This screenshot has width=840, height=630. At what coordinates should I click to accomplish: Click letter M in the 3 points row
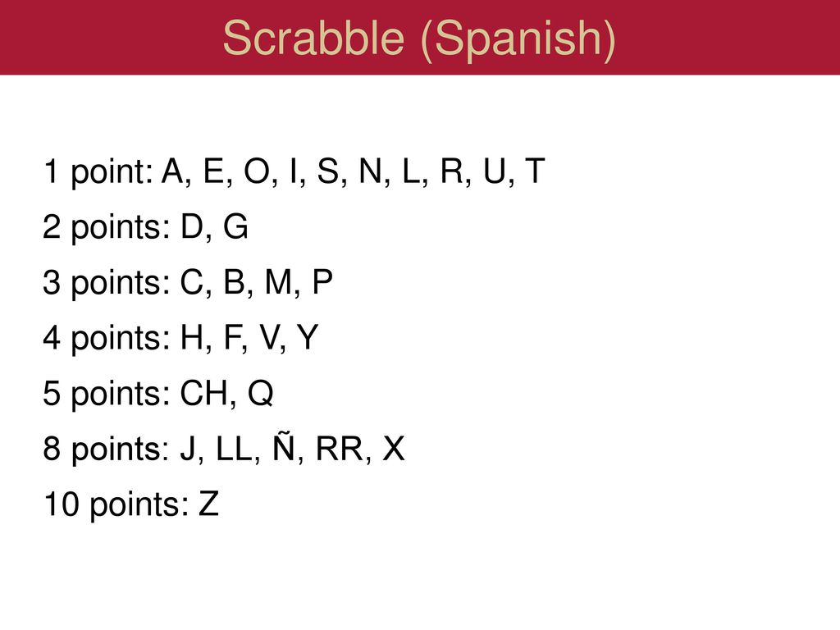[x=279, y=282]
